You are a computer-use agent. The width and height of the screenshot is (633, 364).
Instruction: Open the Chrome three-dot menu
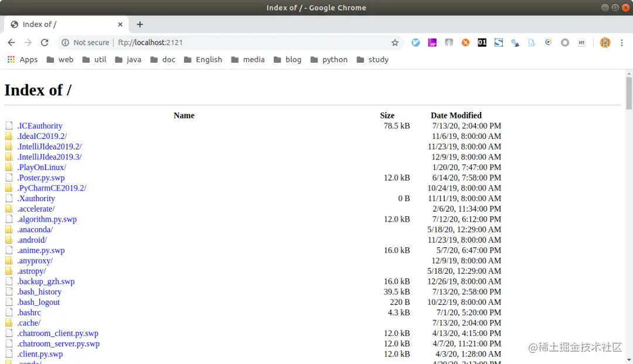pos(622,42)
